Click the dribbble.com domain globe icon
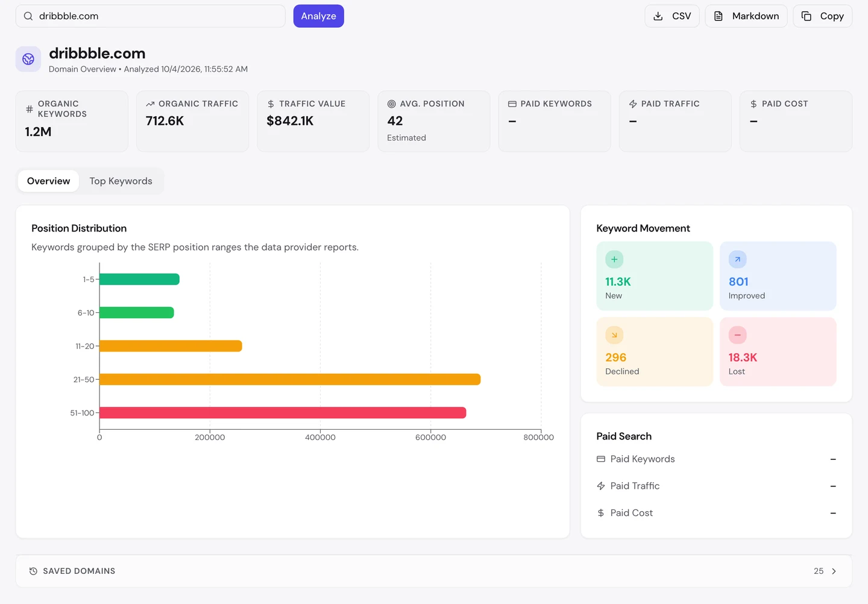 coord(28,59)
